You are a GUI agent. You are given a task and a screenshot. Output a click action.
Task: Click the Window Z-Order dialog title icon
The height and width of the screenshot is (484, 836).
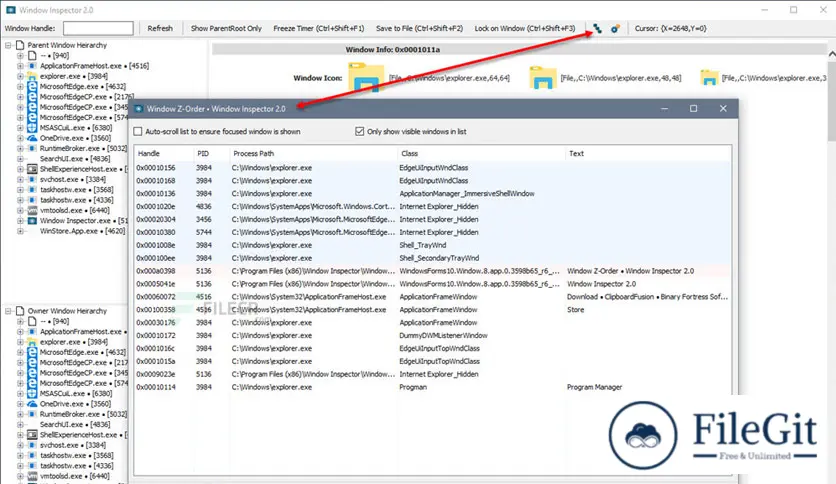[139, 109]
